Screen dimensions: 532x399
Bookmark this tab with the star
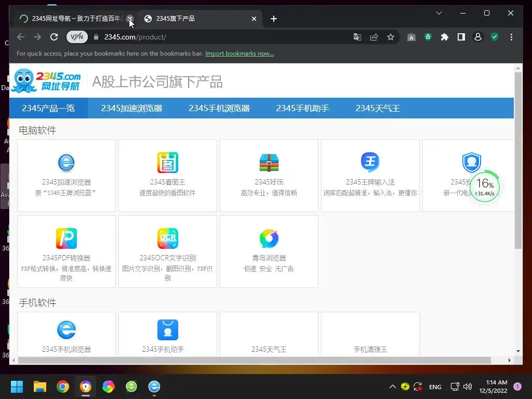[391, 37]
